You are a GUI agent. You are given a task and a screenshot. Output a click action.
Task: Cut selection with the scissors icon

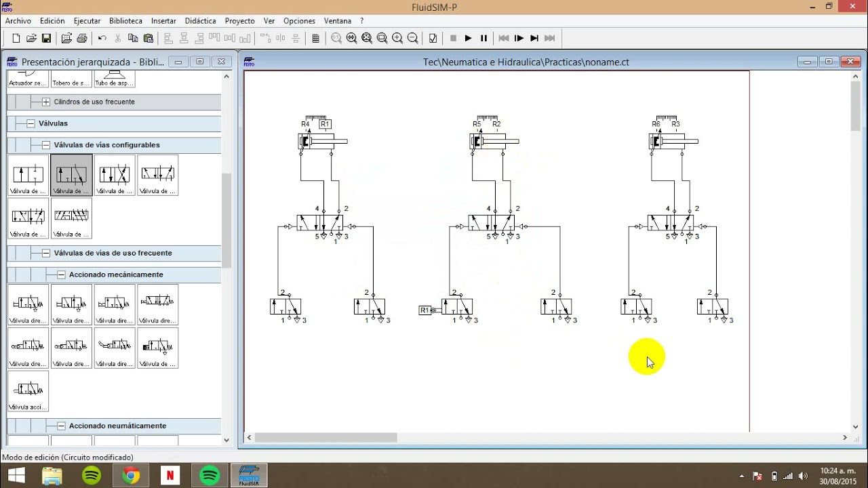coord(118,39)
